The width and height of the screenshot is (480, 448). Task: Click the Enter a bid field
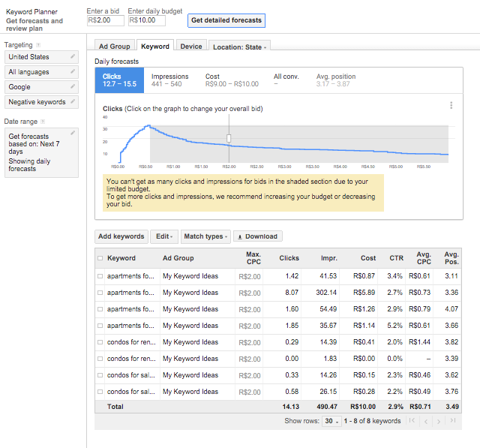106,20
